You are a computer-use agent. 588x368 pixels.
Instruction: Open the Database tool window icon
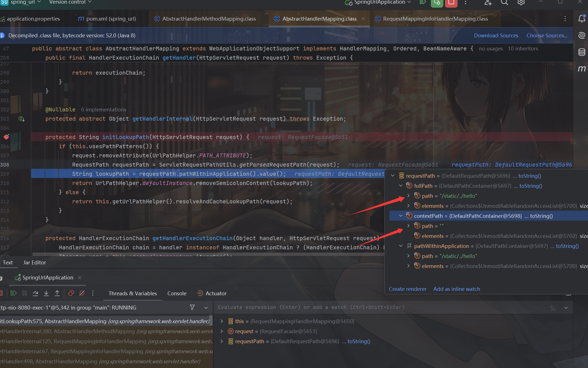pyautogui.click(x=582, y=52)
